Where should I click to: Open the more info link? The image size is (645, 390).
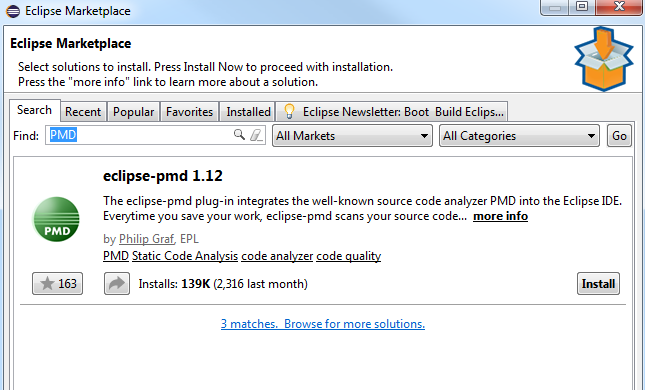click(500, 216)
